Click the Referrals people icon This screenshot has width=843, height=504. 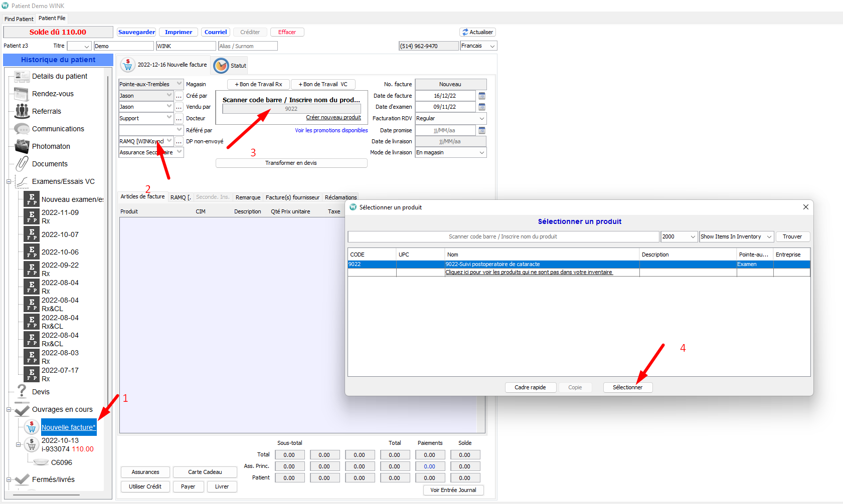pos(22,111)
